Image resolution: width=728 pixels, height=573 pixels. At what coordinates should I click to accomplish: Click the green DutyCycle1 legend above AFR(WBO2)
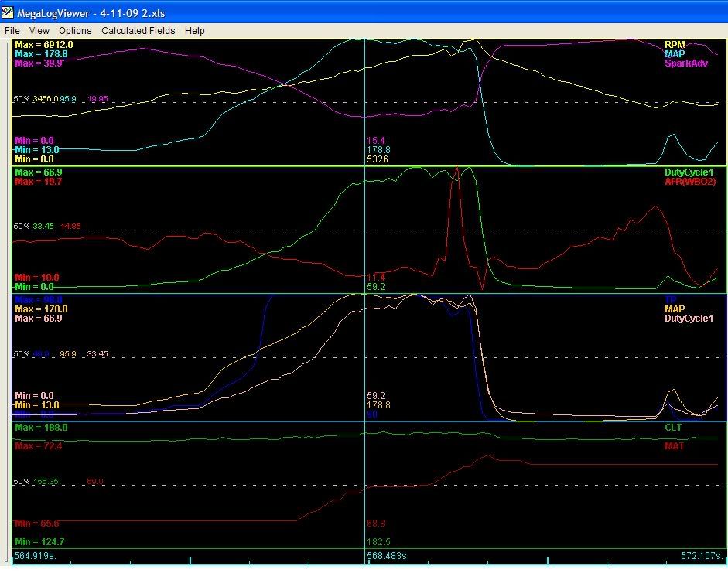(x=689, y=172)
